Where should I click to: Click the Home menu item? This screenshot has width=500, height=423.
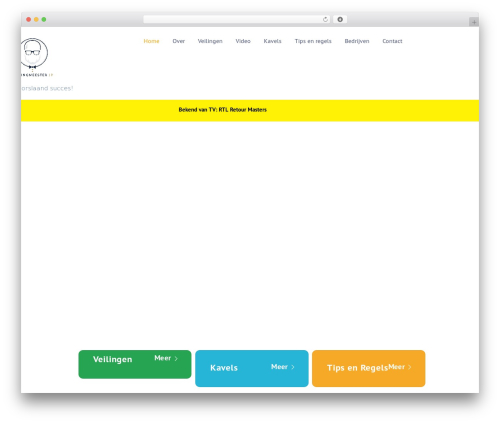[x=151, y=41]
